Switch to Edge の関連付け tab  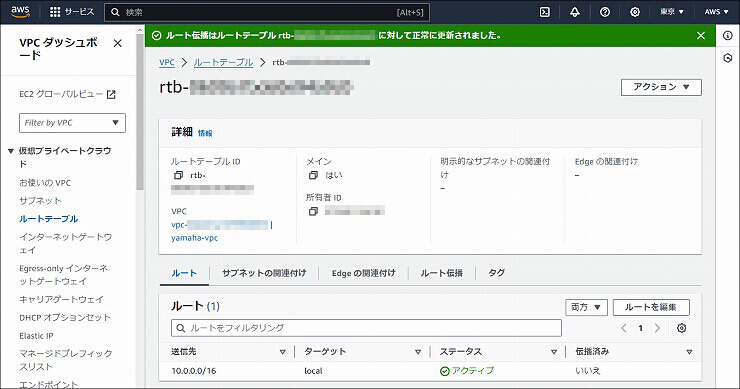pos(363,273)
